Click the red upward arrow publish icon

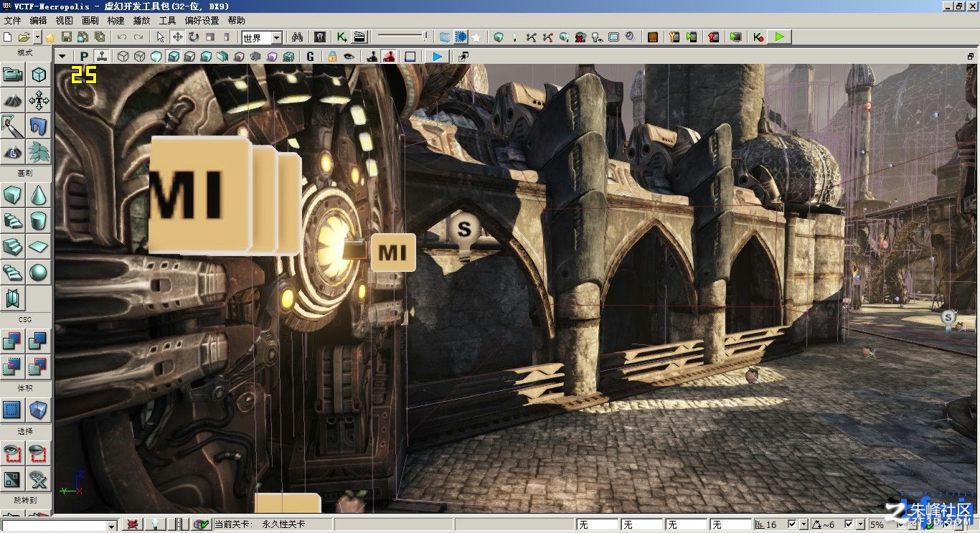[x=713, y=37]
